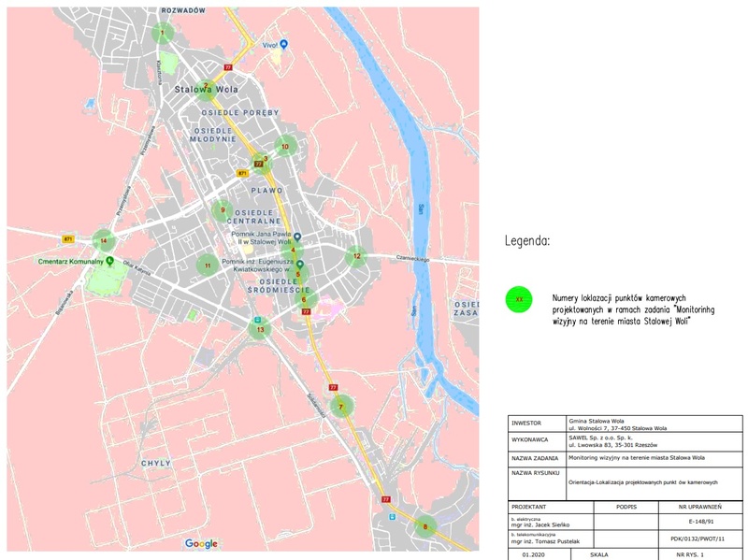Image resolution: width=748 pixels, height=560 pixels.
Task: Click camera location marker 14
Action: coord(104,240)
